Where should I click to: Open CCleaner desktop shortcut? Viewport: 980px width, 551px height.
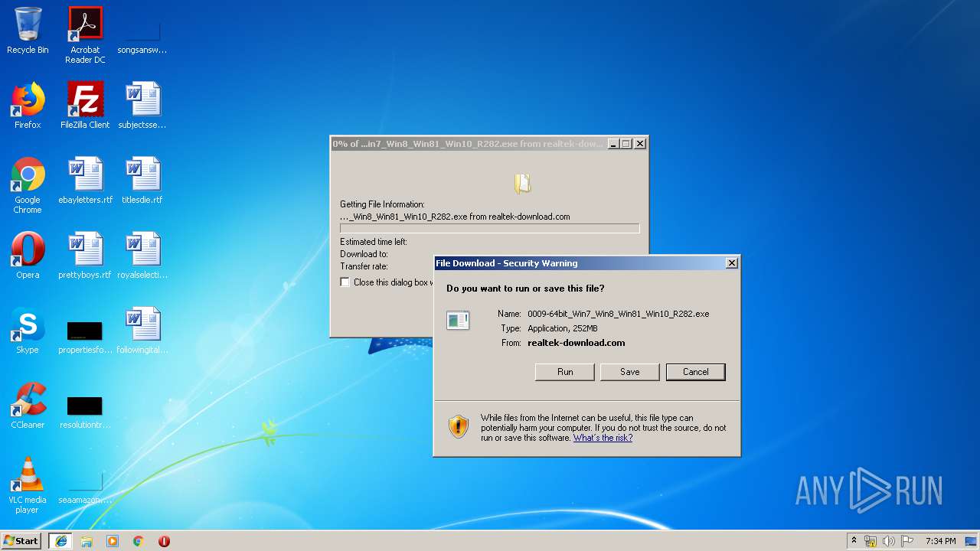[28, 406]
